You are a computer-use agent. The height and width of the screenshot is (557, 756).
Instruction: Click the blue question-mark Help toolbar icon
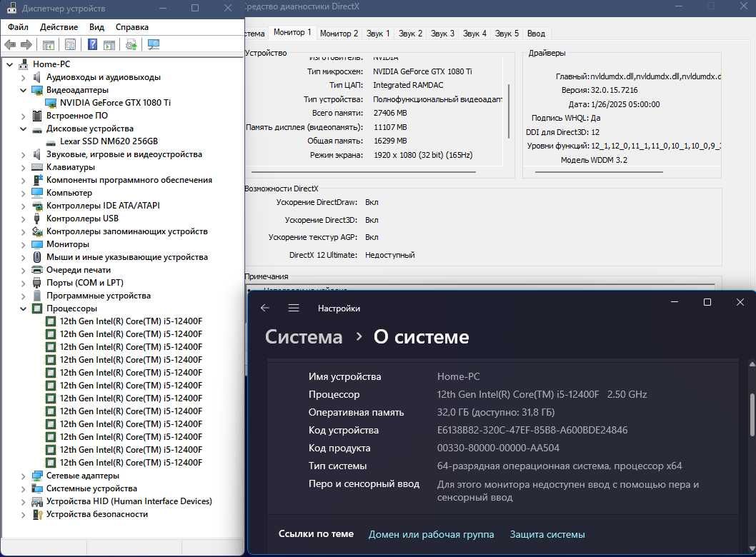93,45
